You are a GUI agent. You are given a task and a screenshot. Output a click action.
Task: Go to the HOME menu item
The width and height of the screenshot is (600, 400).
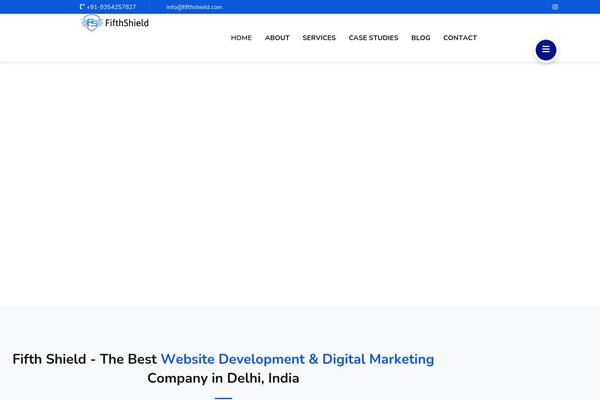pos(241,38)
